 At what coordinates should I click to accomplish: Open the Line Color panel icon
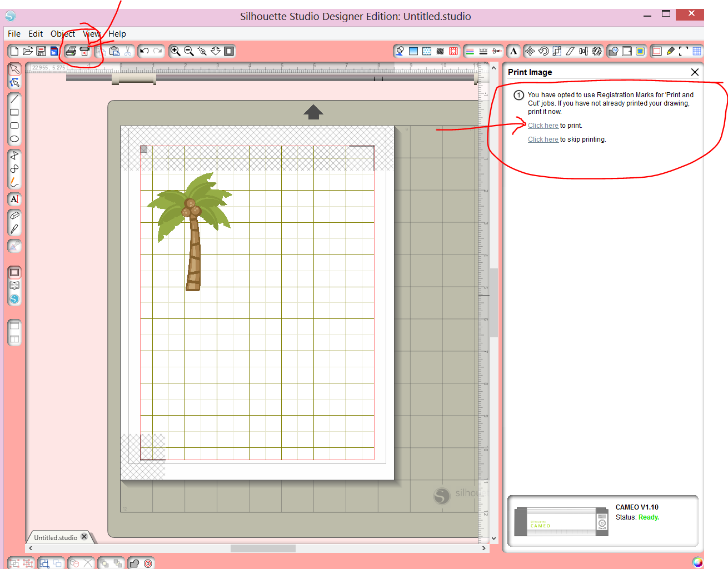(x=470, y=51)
